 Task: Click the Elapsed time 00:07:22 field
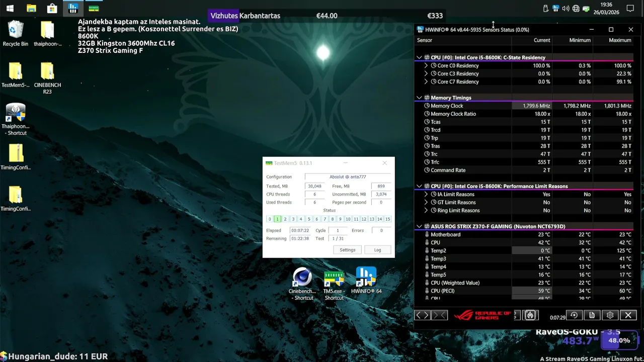click(x=299, y=230)
